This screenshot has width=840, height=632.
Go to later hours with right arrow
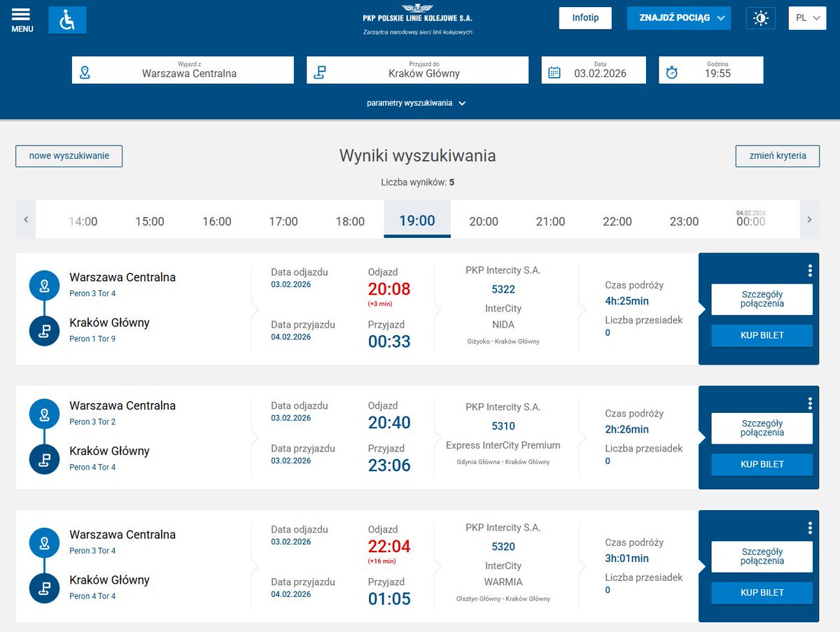[x=809, y=219]
